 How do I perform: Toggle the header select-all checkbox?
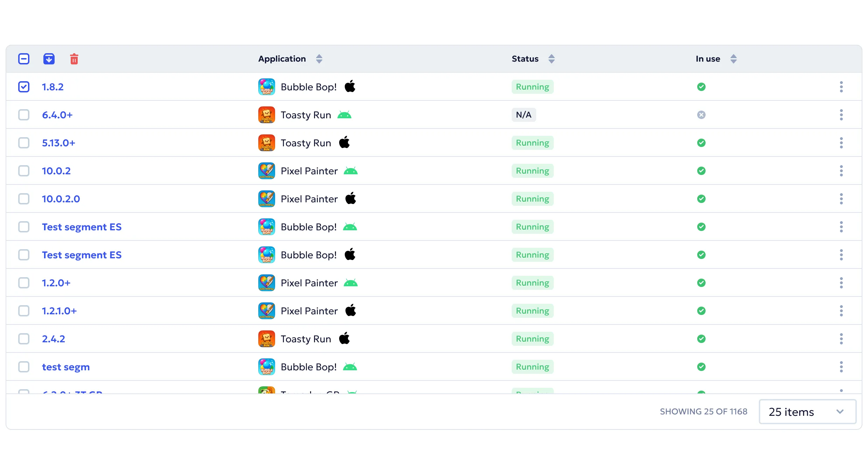[x=24, y=59]
